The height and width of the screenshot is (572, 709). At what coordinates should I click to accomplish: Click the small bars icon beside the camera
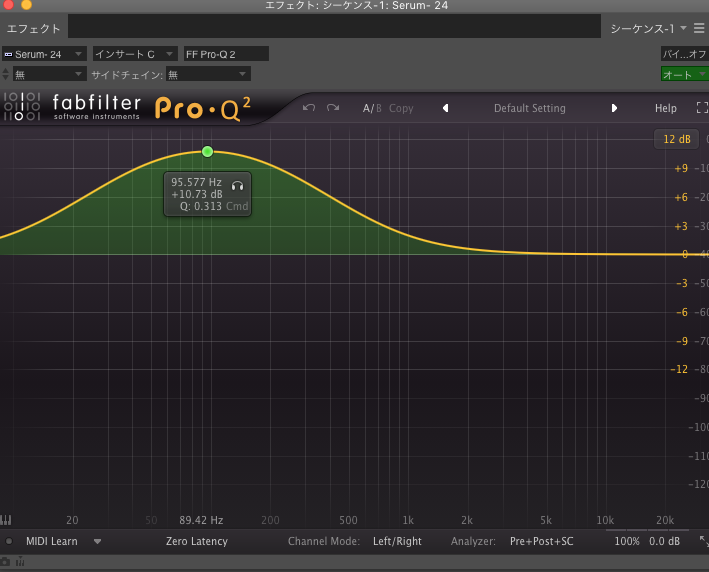[20, 562]
